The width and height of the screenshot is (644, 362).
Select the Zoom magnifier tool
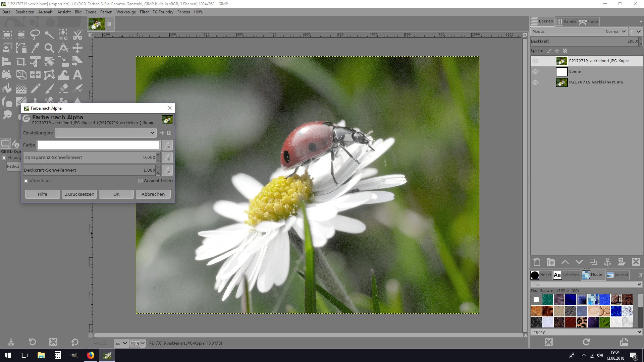tap(49, 48)
